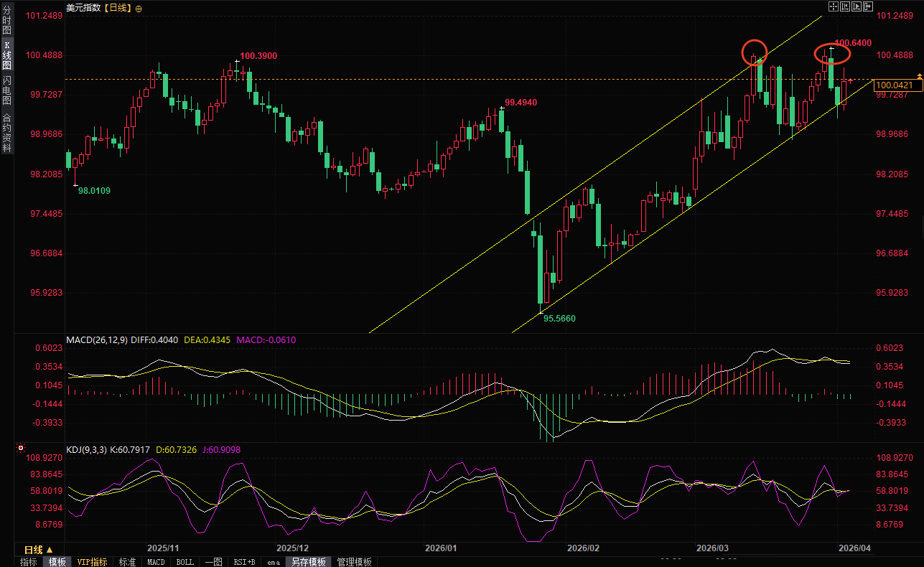This screenshot has width=924, height=567.
Task: Click the chart replay play icon
Action: pos(857,6)
